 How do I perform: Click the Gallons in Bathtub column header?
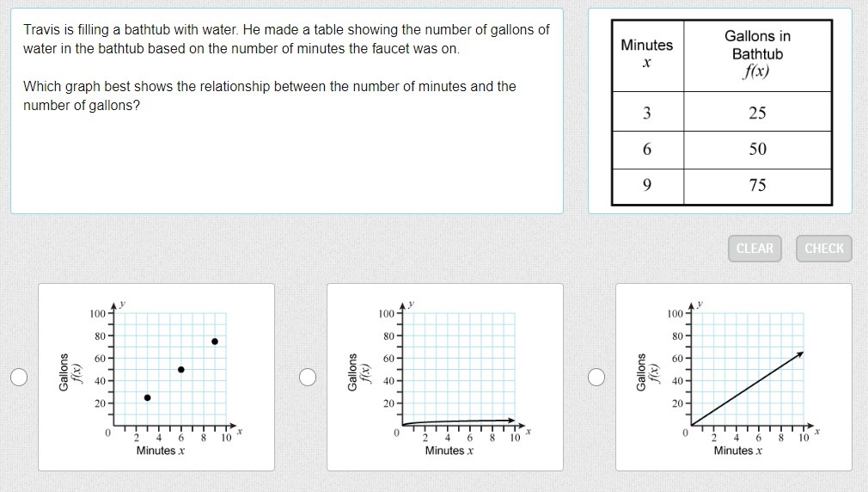coord(757,54)
